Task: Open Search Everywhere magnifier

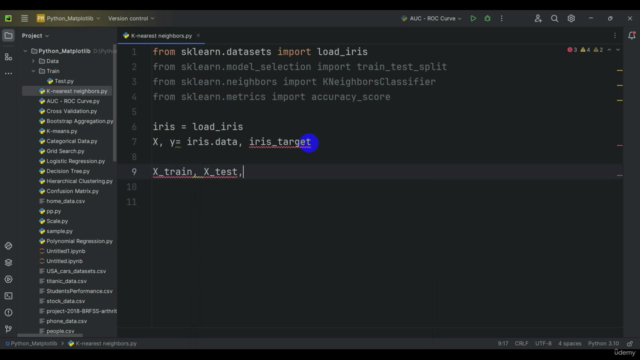Action: (554, 18)
